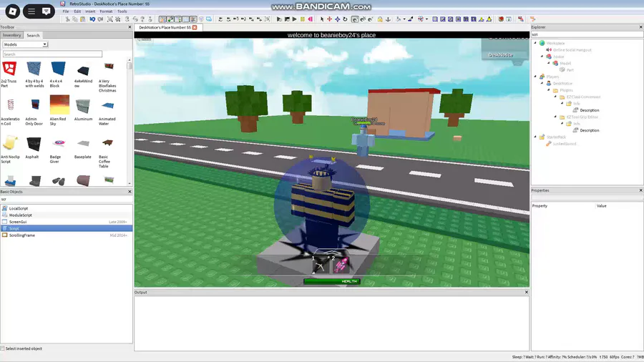The width and height of the screenshot is (644, 362).
Task: Select the Asphalt model thumbnail
Action: [x=33, y=148]
